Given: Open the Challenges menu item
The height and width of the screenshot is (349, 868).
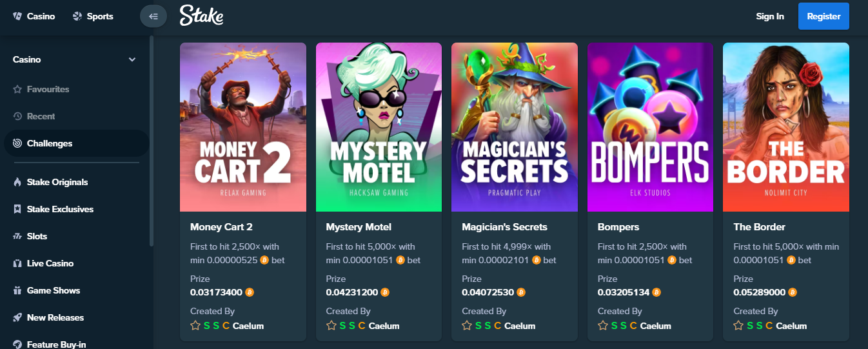Looking at the screenshot, I should click(x=77, y=143).
